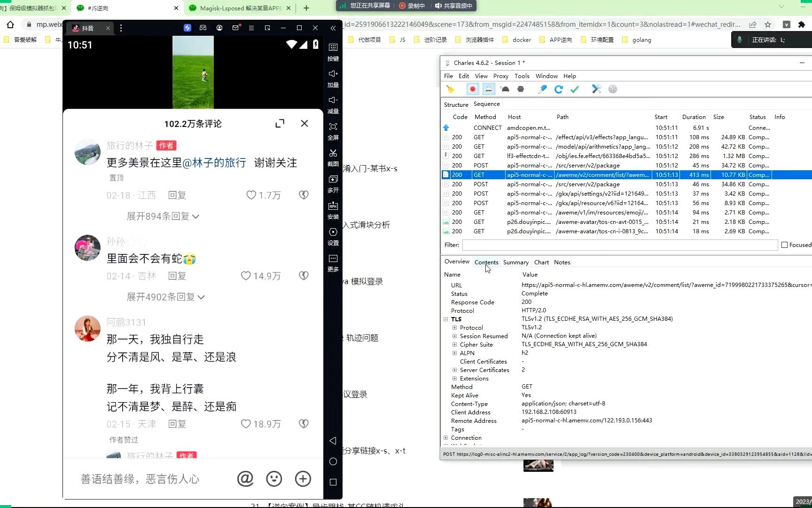Increase emulator volume with 加量
Image resolution: width=812 pixels, height=508 pixels.
333,79
